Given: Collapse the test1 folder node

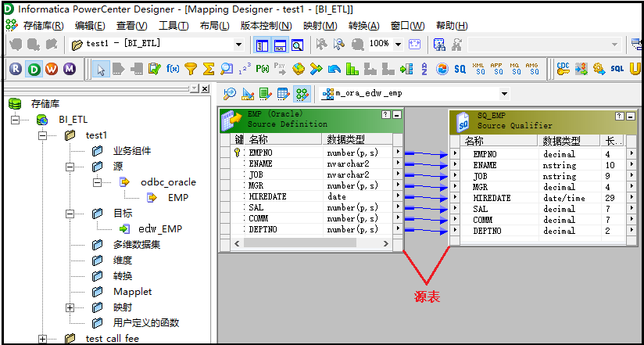Looking at the screenshot, I should [42, 135].
